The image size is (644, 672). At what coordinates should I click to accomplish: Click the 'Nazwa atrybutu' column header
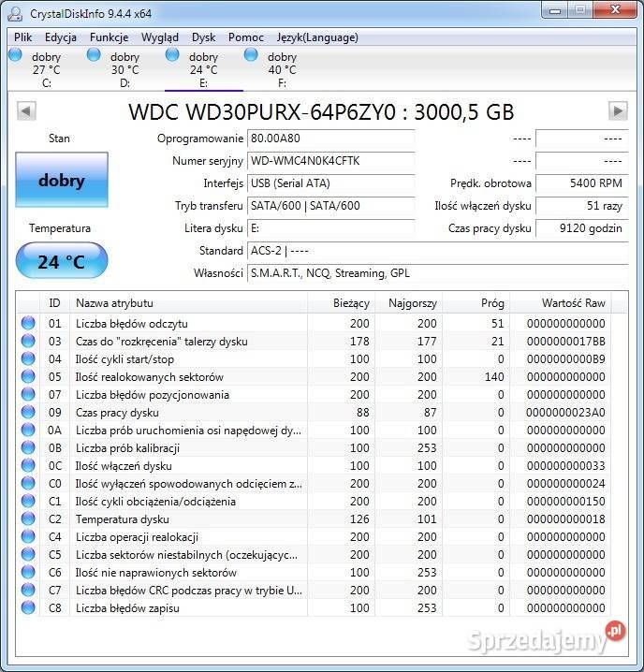(114, 303)
